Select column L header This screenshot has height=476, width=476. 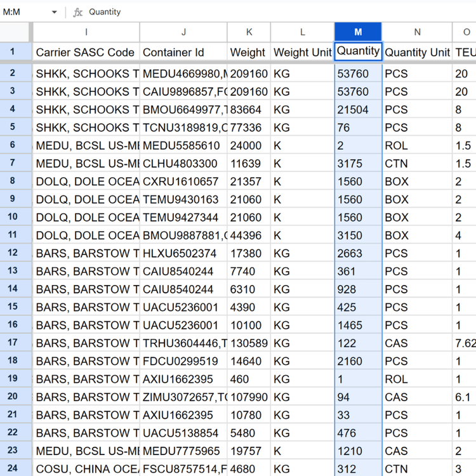[302, 32]
